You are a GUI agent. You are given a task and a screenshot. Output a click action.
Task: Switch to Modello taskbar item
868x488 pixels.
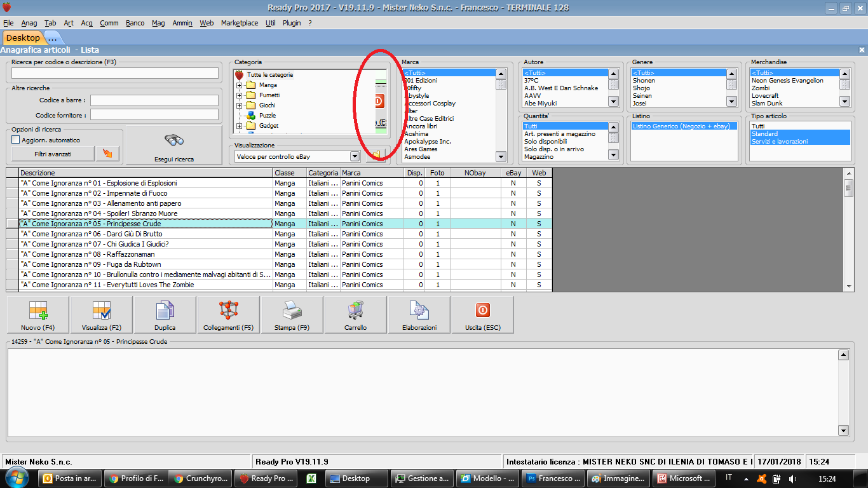(x=487, y=478)
